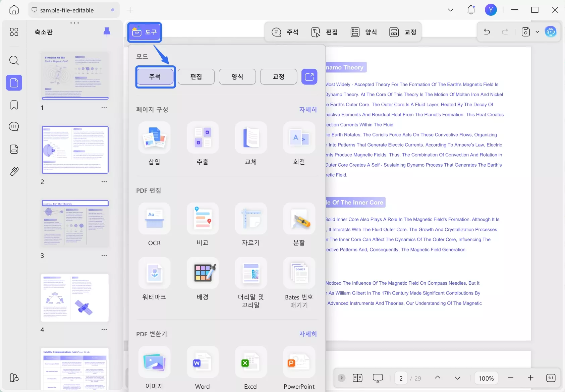The width and height of the screenshot is (565, 392).
Task: Add a new tab with the plus button
Action: [130, 10]
